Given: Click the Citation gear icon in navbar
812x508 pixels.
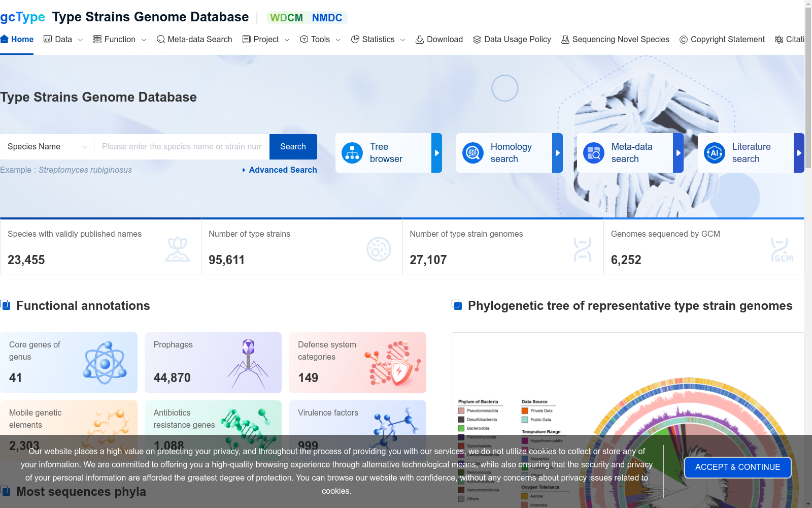Looking at the screenshot, I should pos(779,39).
